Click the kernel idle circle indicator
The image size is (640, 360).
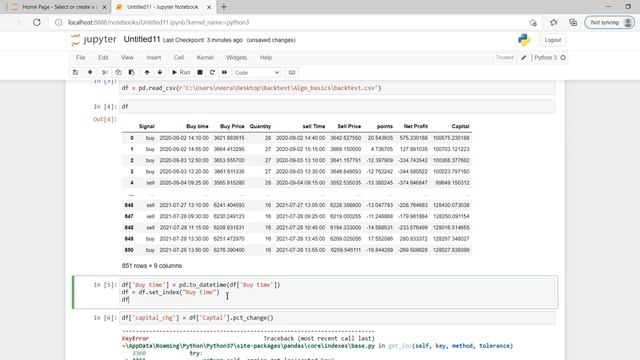click(563, 58)
